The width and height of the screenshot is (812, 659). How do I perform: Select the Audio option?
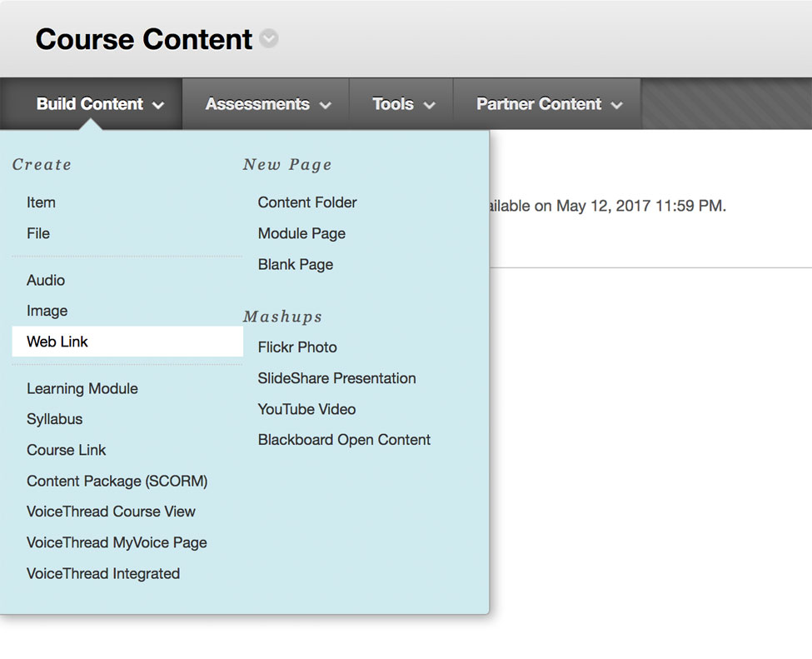tap(46, 280)
